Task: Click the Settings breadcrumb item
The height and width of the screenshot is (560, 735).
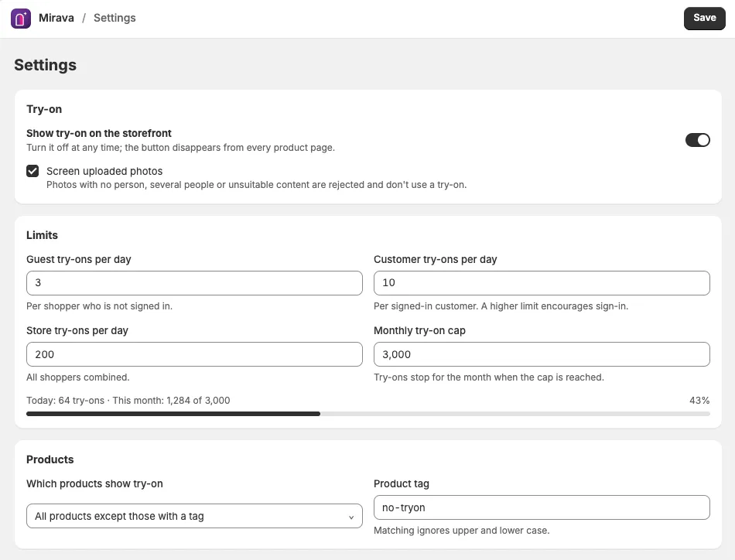Action: click(115, 18)
